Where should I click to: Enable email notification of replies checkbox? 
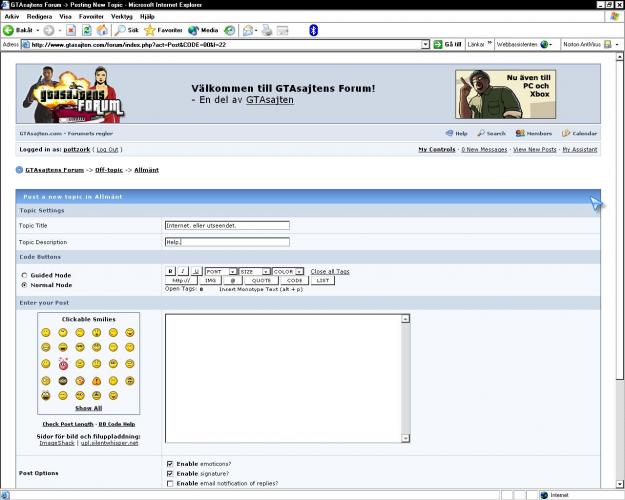[169, 483]
